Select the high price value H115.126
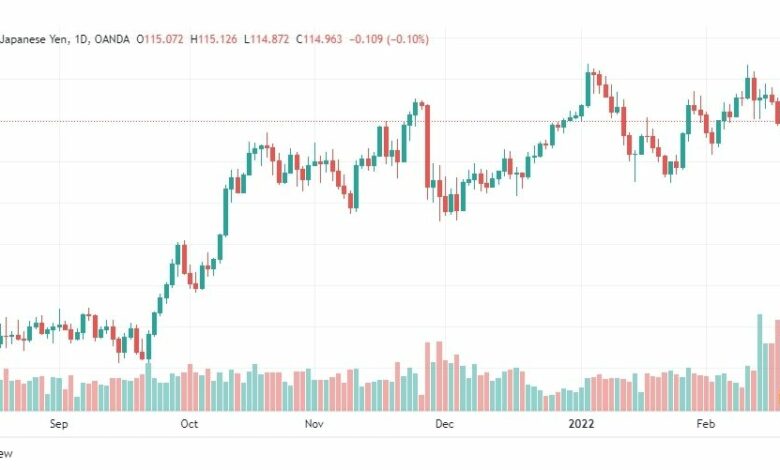 click(213, 39)
